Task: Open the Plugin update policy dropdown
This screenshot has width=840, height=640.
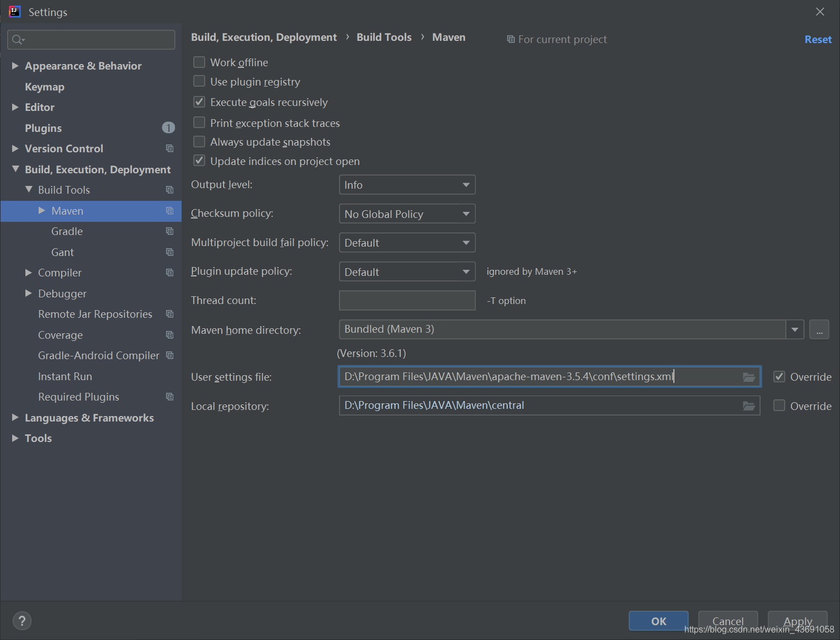Action: (x=407, y=272)
